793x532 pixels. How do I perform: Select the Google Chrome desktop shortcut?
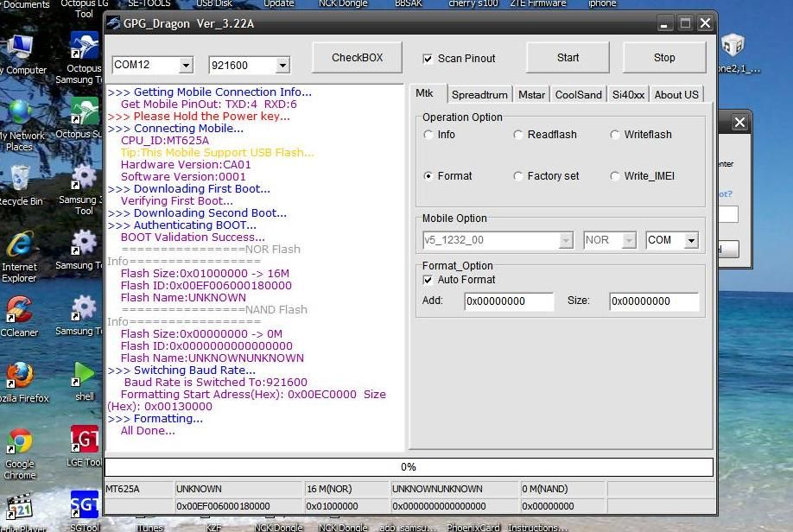click(19, 441)
